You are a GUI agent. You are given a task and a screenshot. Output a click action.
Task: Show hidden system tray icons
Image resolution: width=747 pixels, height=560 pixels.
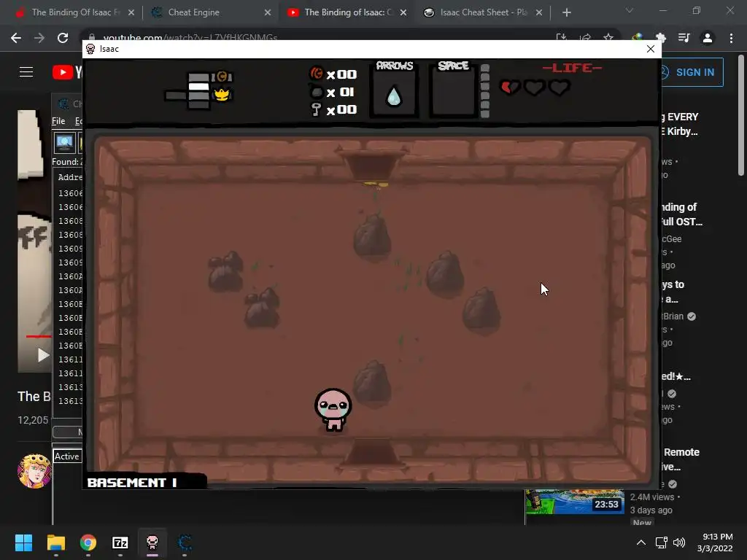coord(641,542)
